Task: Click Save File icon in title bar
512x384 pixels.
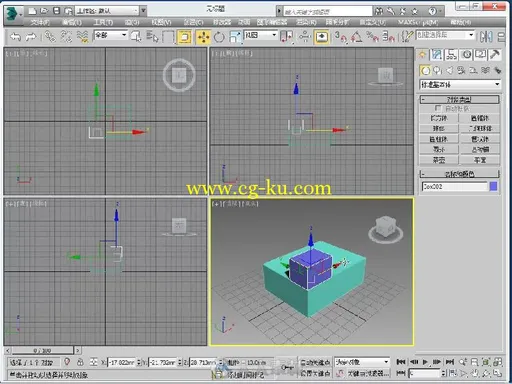Action: (x=56, y=11)
